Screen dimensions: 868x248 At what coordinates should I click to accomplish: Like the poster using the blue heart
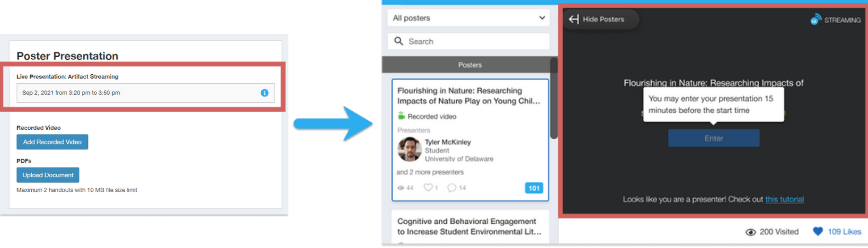(817, 231)
